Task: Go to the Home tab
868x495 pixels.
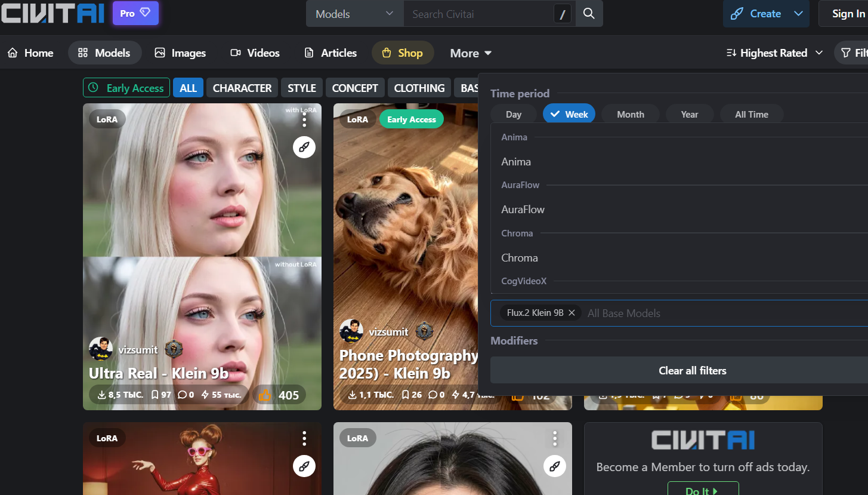Action: [x=31, y=53]
